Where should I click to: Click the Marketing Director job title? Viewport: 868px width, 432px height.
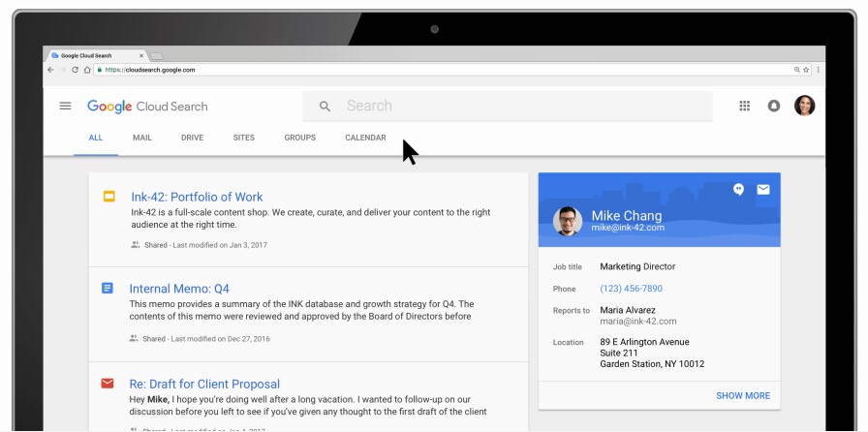(x=637, y=266)
